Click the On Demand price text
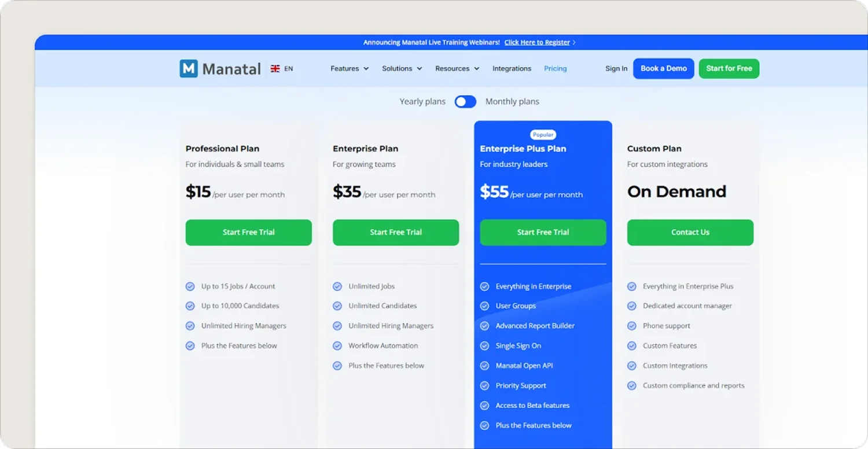Viewport: 868px width, 449px height. pos(676,192)
